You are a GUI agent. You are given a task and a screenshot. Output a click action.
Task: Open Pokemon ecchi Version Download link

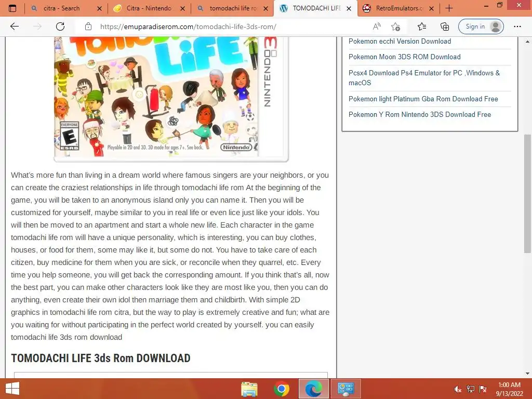pyautogui.click(x=400, y=42)
